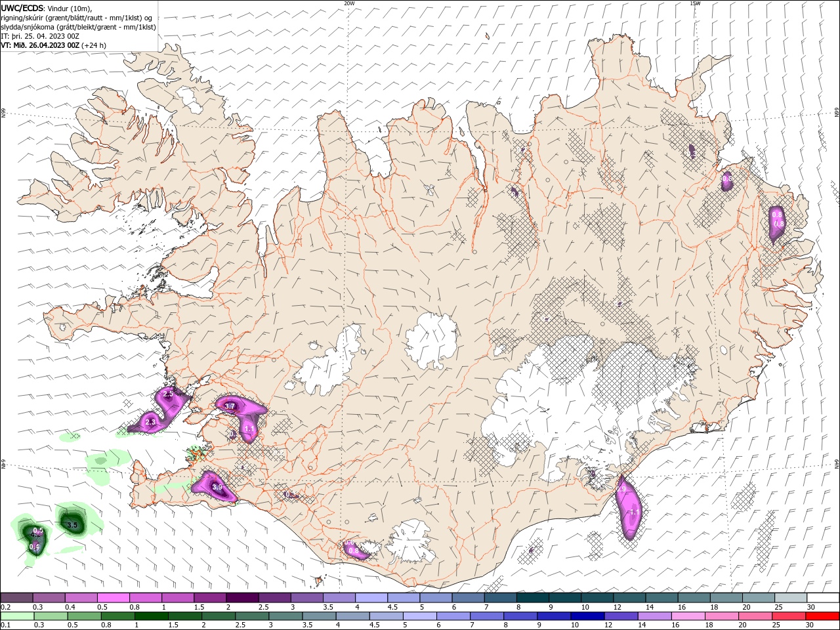The width and height of the screenshot is (840, 630).
Task: Pick the deep navy blue 10–12 swatch, lower legend row
Action: [x=587, y=616]
